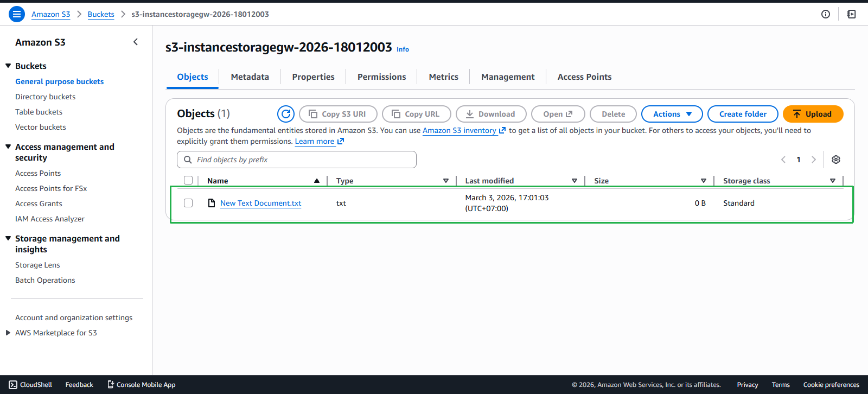Go to next page of objects
The height and width of the screenshot is (394, 868).
tap(814, 160)
